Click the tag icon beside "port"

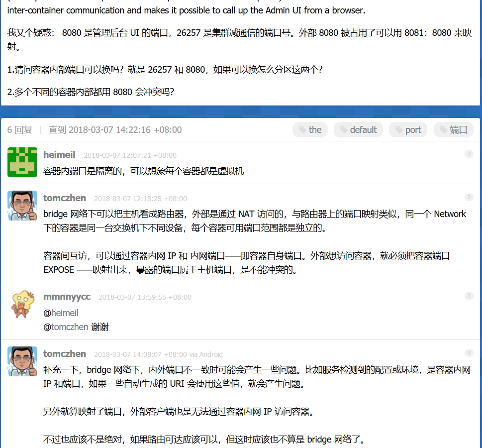(x=398, y=129)
